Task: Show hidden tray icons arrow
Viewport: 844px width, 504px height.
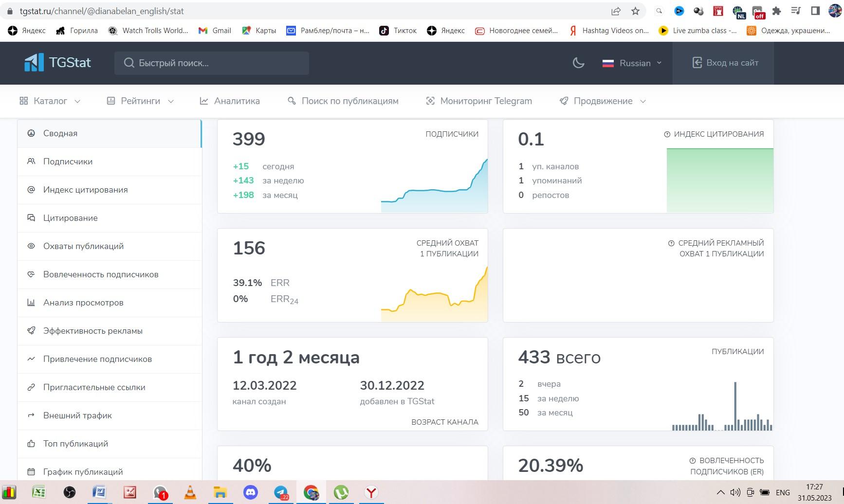Action: (x=721, y=492)
